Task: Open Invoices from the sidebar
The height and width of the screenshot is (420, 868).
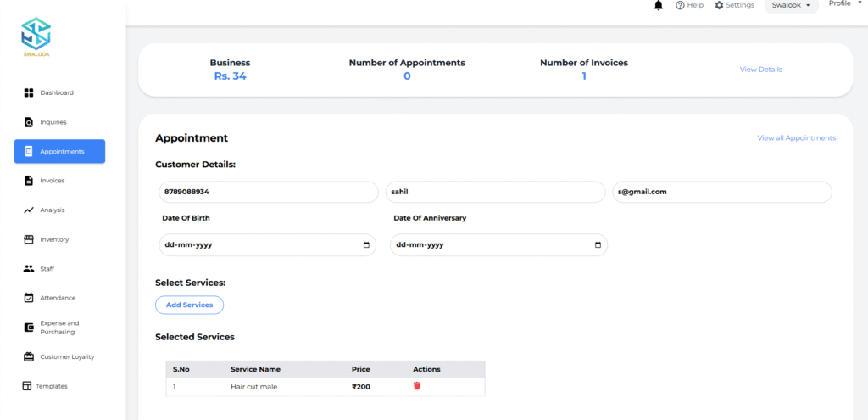Action: [x=52, y=181]
